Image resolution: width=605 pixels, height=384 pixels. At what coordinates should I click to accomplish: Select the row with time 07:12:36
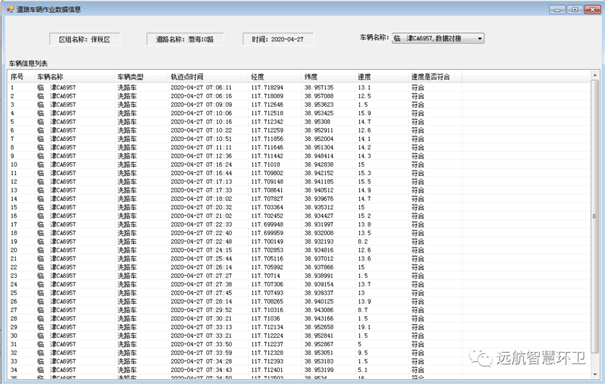[x=299, y=156]
